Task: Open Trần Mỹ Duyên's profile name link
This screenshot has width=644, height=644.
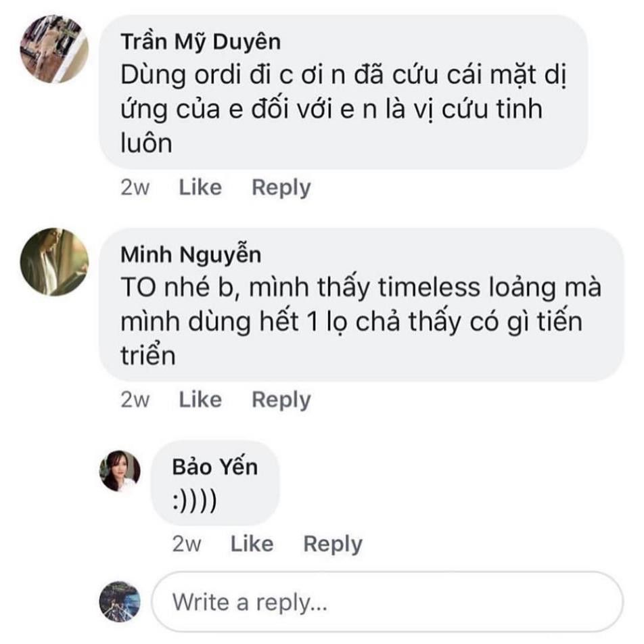Action: pyautogui.click(x=200, y=42)
